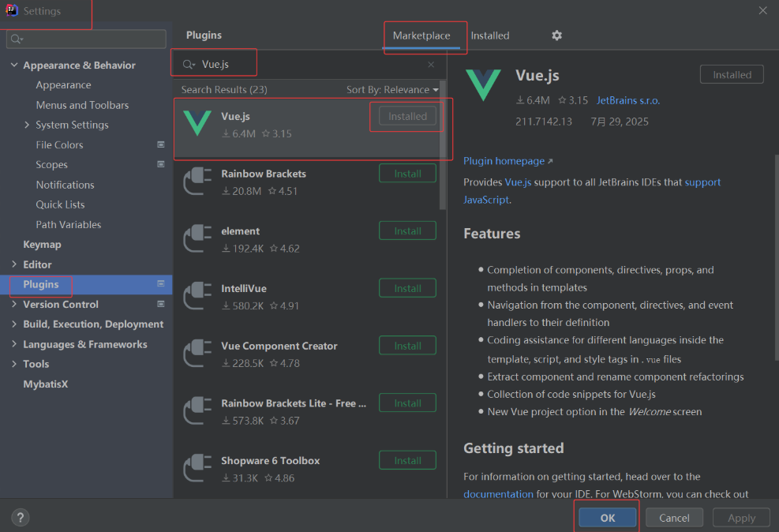Switch to the Marketplace tab
779x532 pixels.
point(421,36)
